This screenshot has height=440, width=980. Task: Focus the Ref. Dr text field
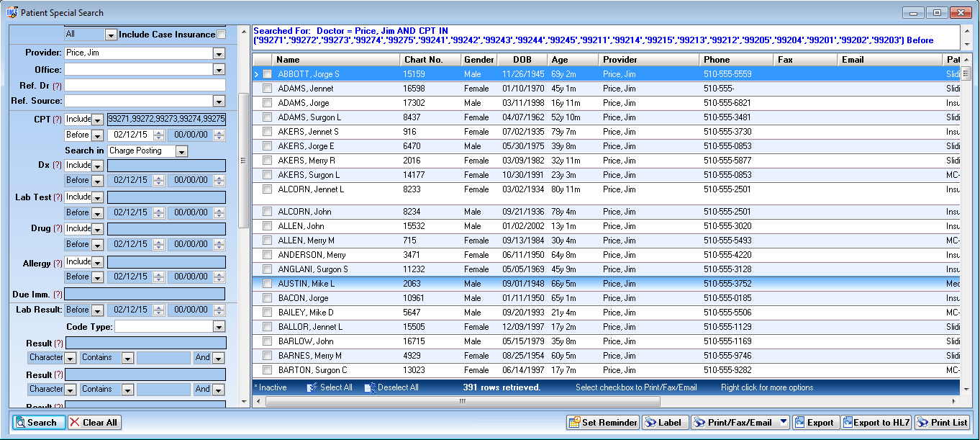(x=145, y=86)
